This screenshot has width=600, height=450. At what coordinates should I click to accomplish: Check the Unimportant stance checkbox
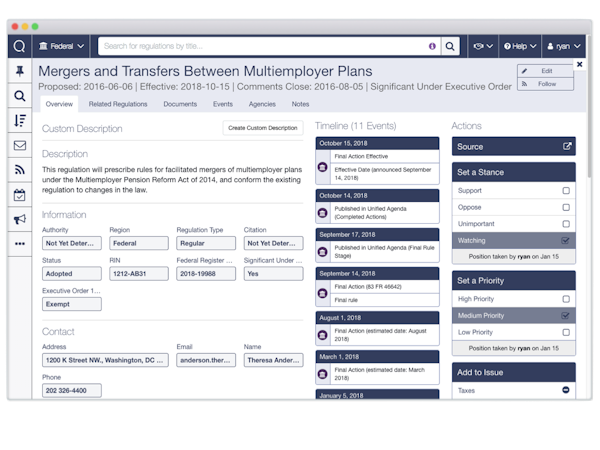tap(566, 224)
